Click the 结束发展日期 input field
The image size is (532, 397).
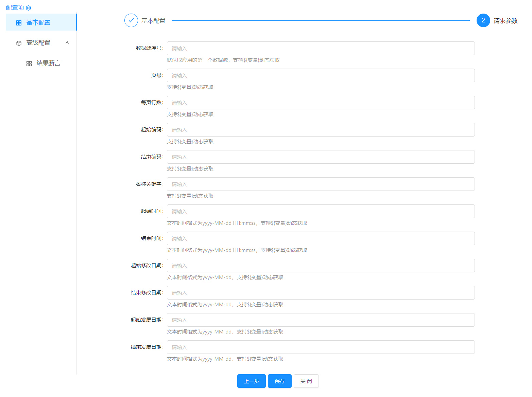coord(321,347)
